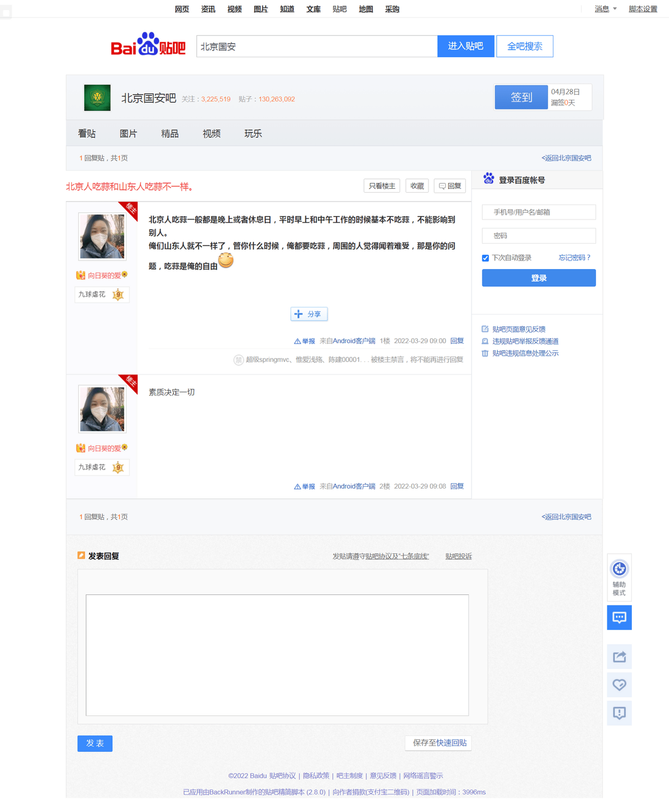
Task: Open second post author's avatar
Action: point(102,409)
